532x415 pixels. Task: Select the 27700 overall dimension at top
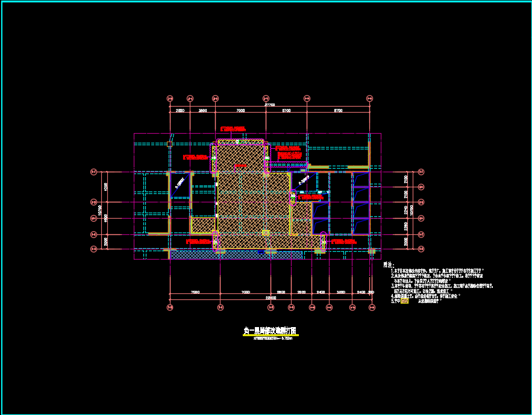(x=269, y=105)
